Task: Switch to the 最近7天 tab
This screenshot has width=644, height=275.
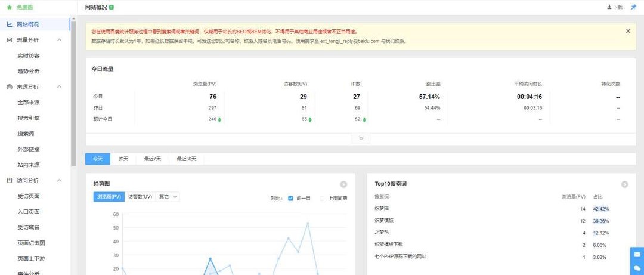Action: (152, 159)
